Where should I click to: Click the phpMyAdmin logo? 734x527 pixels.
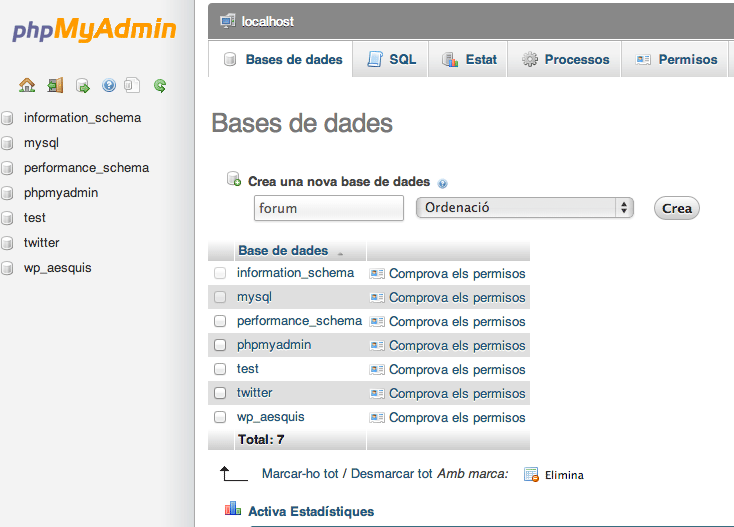pyautogui.click(x=94, y=29)
